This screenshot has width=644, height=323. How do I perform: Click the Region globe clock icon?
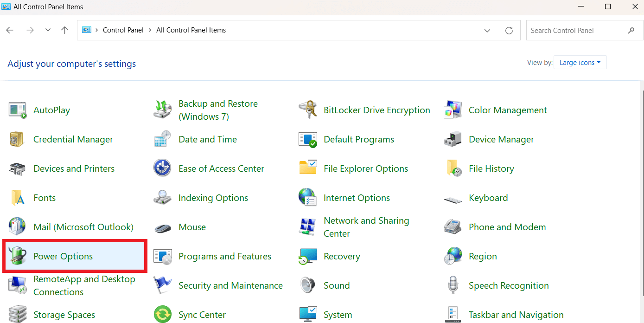click(453, 256)
